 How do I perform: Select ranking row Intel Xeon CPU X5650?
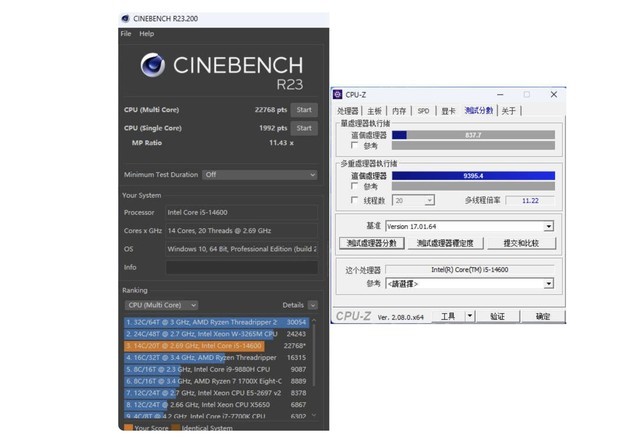pos(216,405)
